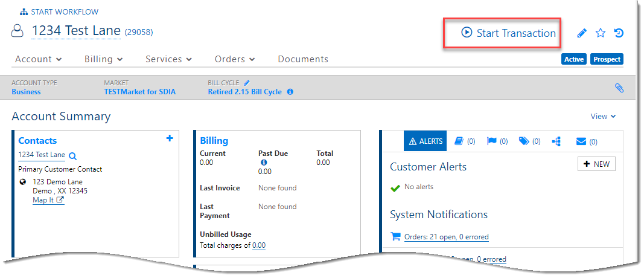This screenshot has width=644, height=278.
Task: Click the Account Summary heading
Action: tap(61, 117)
